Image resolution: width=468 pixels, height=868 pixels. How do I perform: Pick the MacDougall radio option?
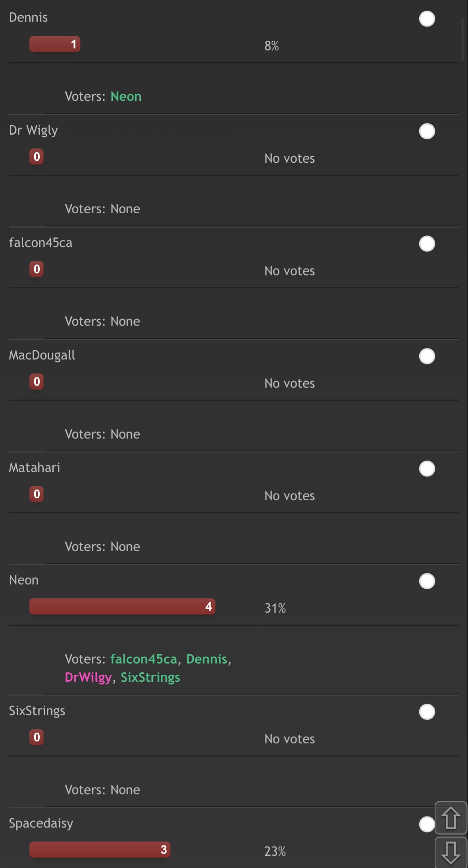tap(427, 356)
